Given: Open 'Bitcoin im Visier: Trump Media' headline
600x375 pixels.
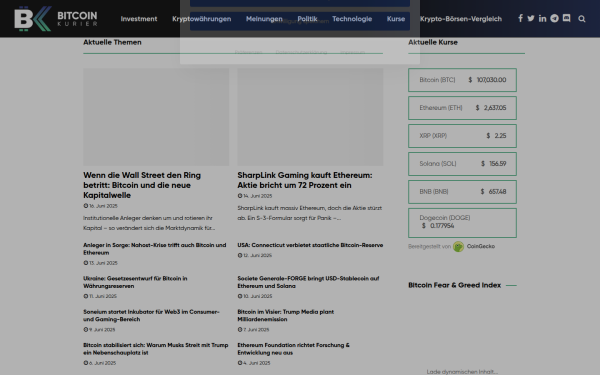Looking at the screenshot, I should (x=285, y=315).
